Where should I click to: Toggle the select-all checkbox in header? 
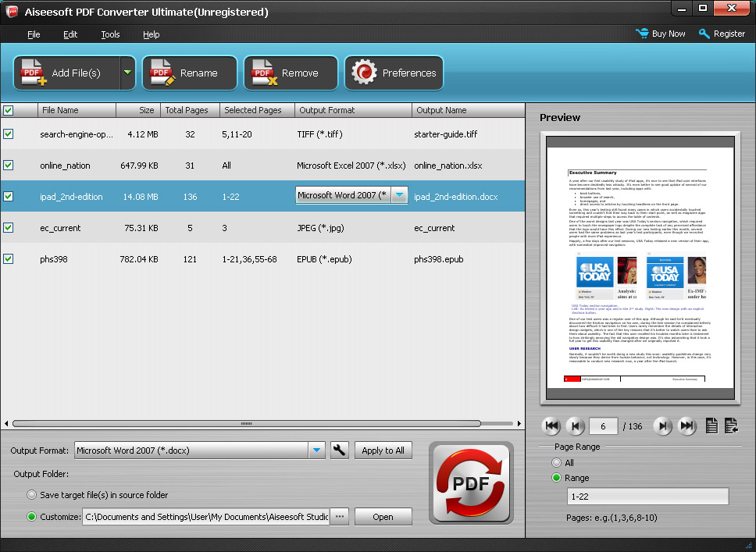pos(9,110)
